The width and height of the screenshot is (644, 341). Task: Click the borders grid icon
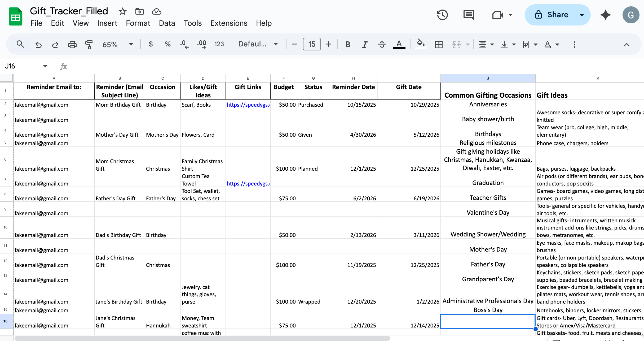coord(439,44)
